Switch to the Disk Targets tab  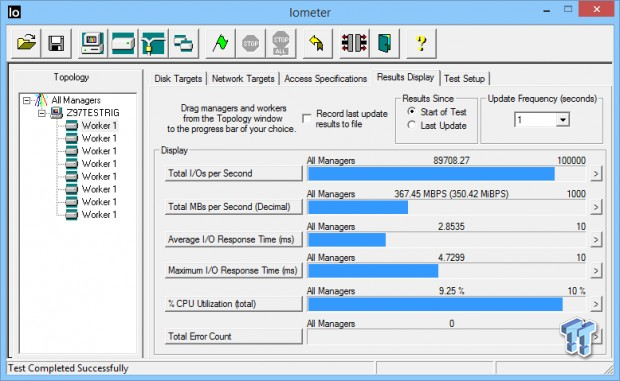[x=178, y=79]
